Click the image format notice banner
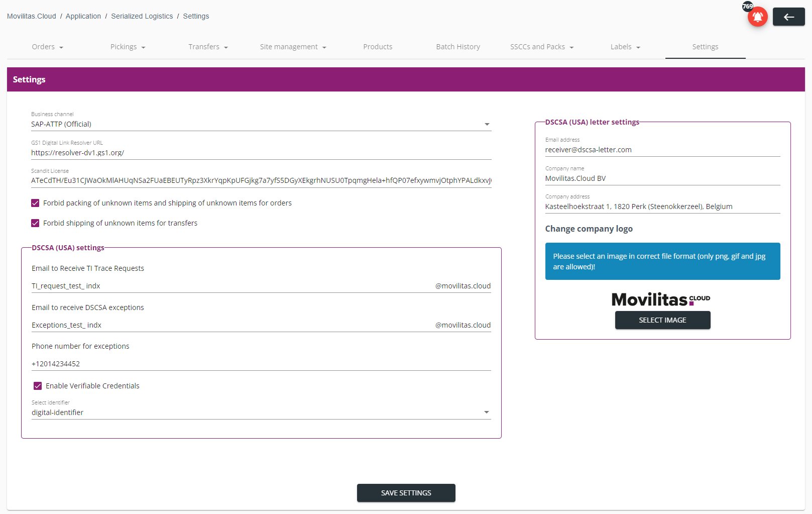The height and width of the screenshot is (514, 812). click(662, 261)
